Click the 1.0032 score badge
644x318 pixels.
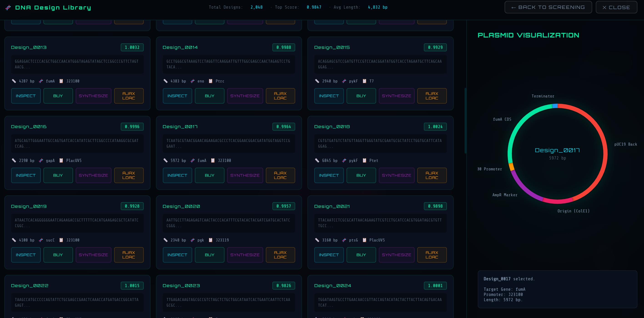tap(132, 47)
